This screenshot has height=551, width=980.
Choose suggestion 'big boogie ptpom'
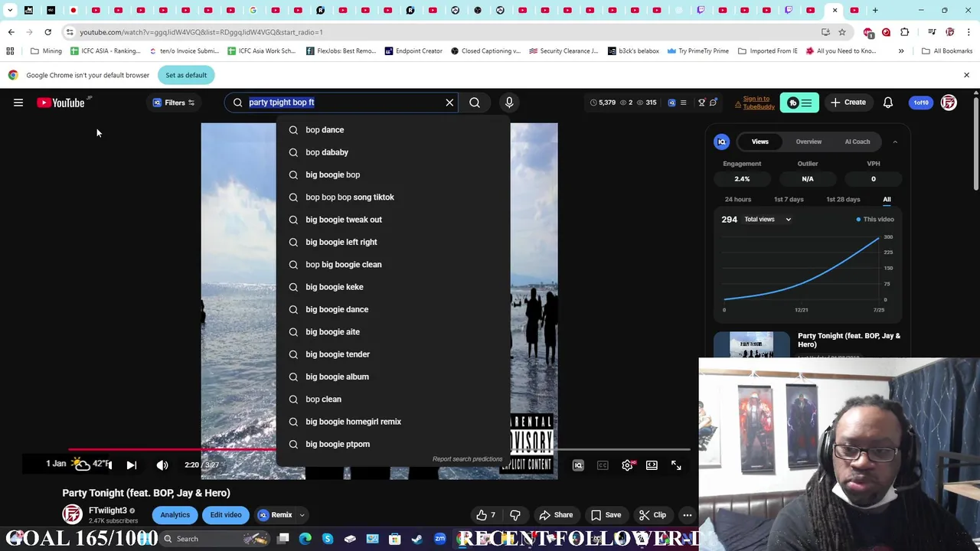pyautogui.click(x=393, y=444)
